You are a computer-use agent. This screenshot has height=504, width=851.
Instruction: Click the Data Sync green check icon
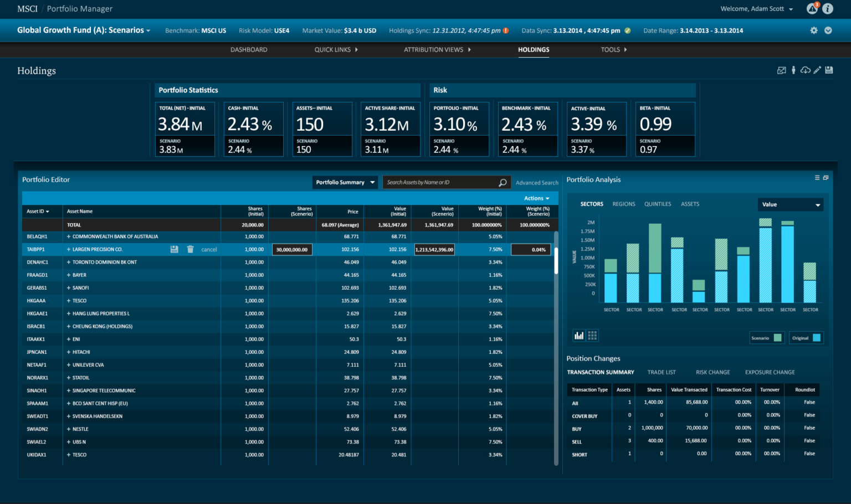[x=627, y=30]
